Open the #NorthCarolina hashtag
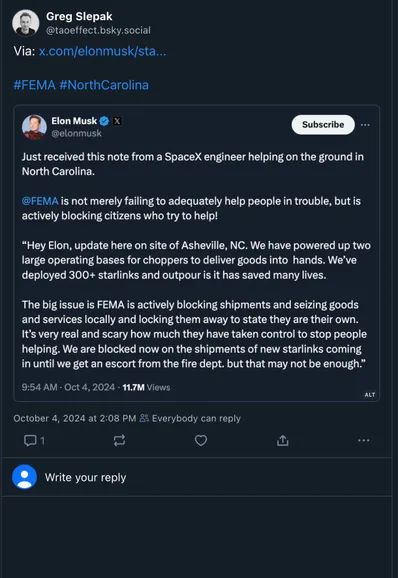The width and height of the screenshot is (398, 578). point(104,85)
